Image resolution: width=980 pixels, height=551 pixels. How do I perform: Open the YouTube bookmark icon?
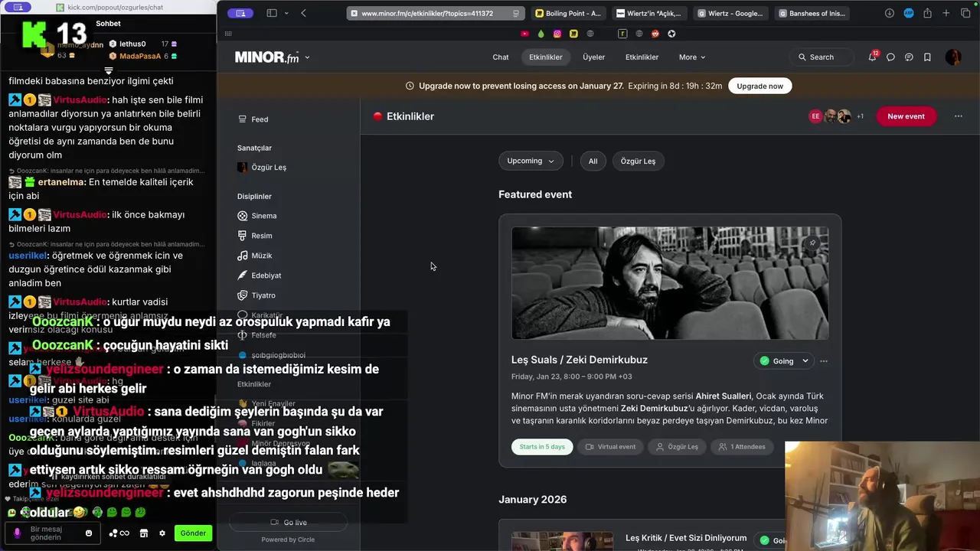coord(524,34)
